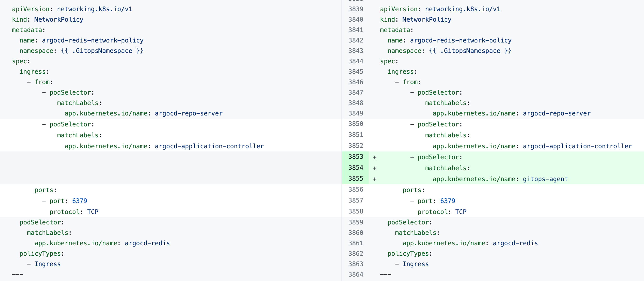The image size is (644, 281).
Task: Click NetworkPolicy kind in the left pane
Action: tap(59, 20)
